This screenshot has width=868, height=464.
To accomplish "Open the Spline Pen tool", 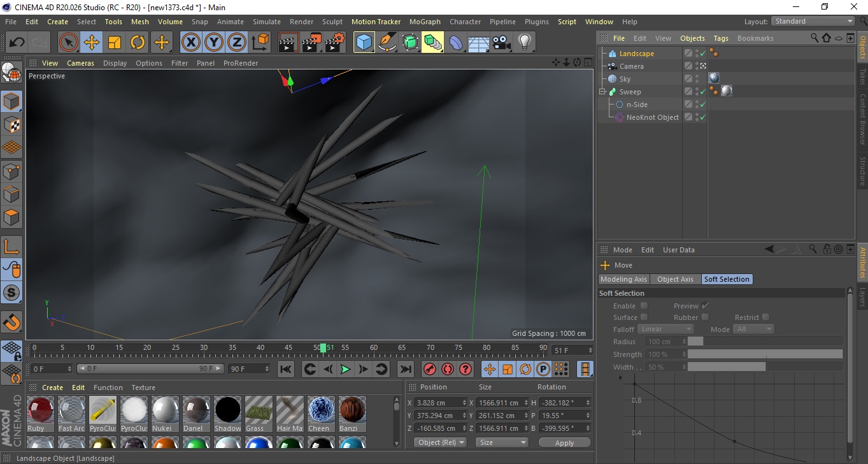I will point(387,43).
